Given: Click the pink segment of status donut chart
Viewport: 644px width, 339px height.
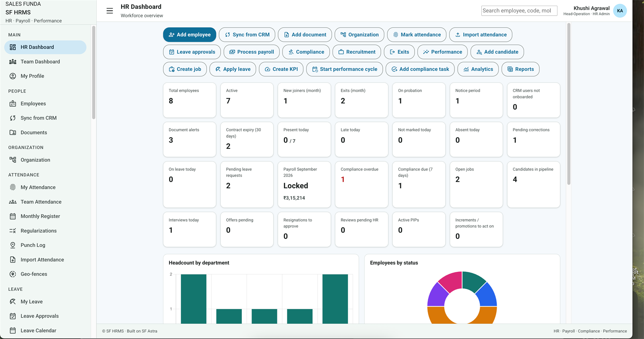Looking at the screenshot, I should point(452,281).
